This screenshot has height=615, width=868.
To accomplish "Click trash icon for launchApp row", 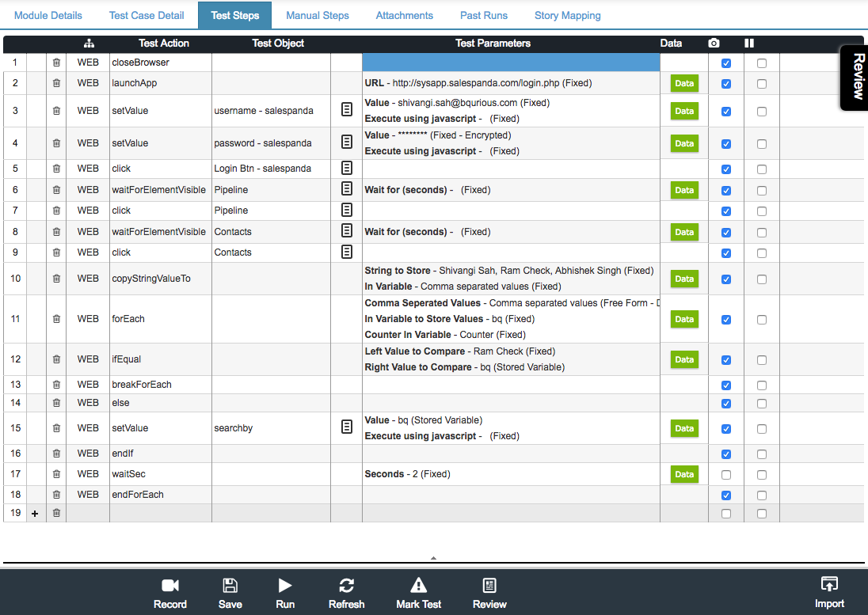I will [56, 83].
